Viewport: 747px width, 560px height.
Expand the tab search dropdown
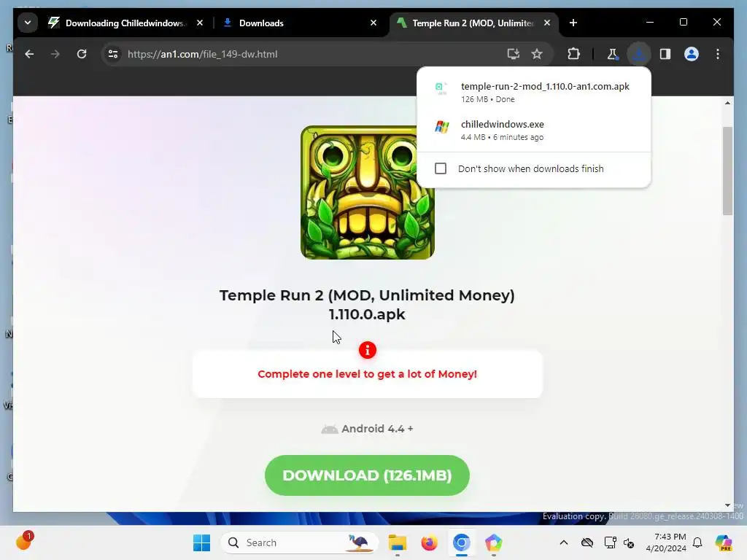(28, 23)
